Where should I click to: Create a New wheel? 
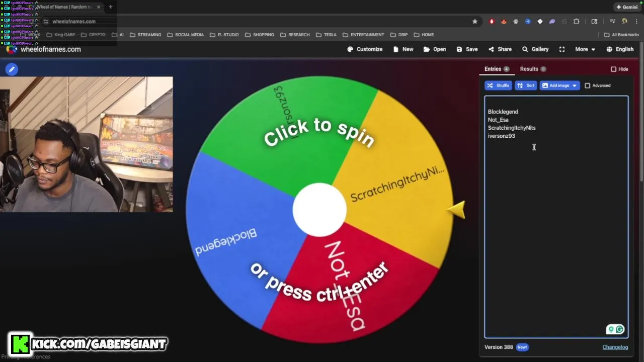point(403,49)
